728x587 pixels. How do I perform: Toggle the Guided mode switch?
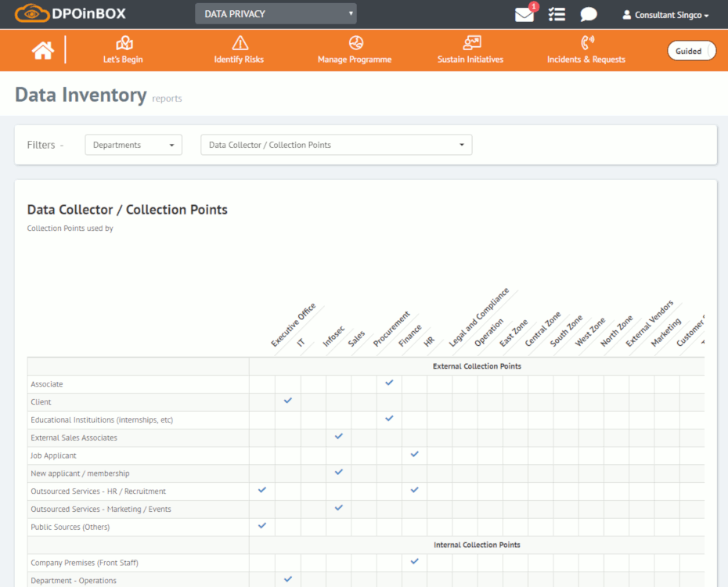(x=691, y=51)
